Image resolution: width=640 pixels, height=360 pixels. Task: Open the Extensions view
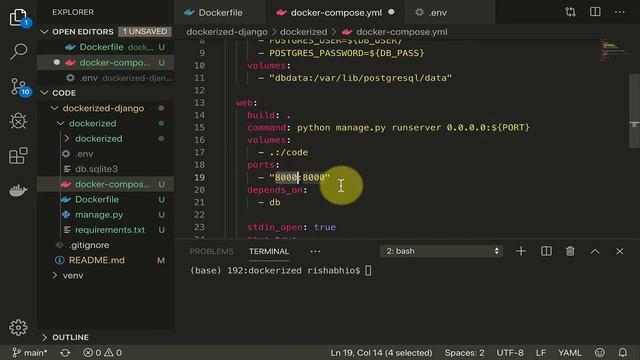(x=18, y=156)
